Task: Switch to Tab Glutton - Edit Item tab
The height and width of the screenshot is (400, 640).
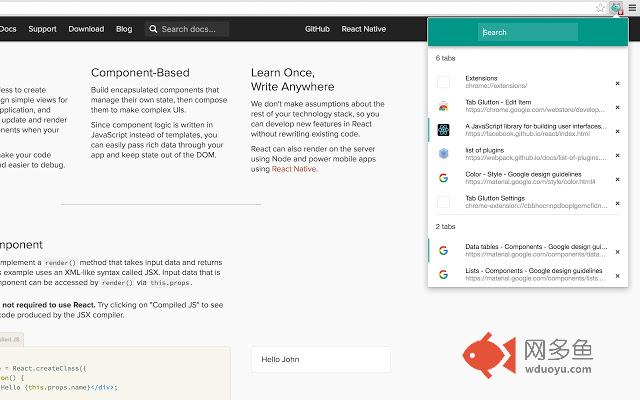Action: 528,106
